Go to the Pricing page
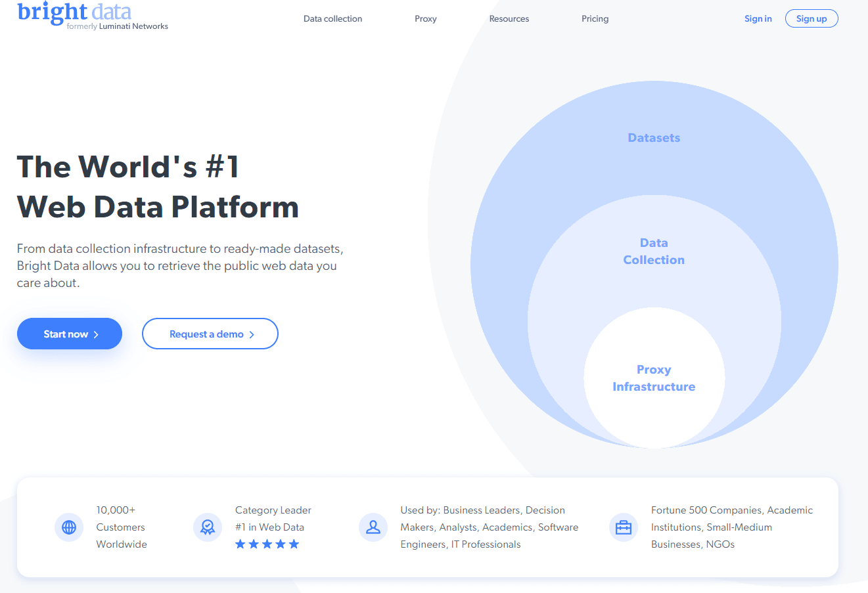Viewport: 868px width, 593px height. pyautogui.click(x=595, y=19)
